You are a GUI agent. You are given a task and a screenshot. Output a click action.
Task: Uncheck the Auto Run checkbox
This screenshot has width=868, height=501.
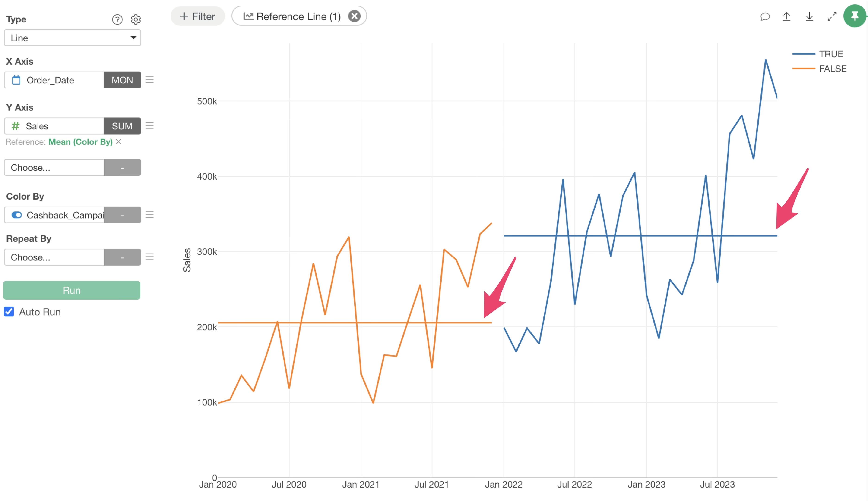9,312
